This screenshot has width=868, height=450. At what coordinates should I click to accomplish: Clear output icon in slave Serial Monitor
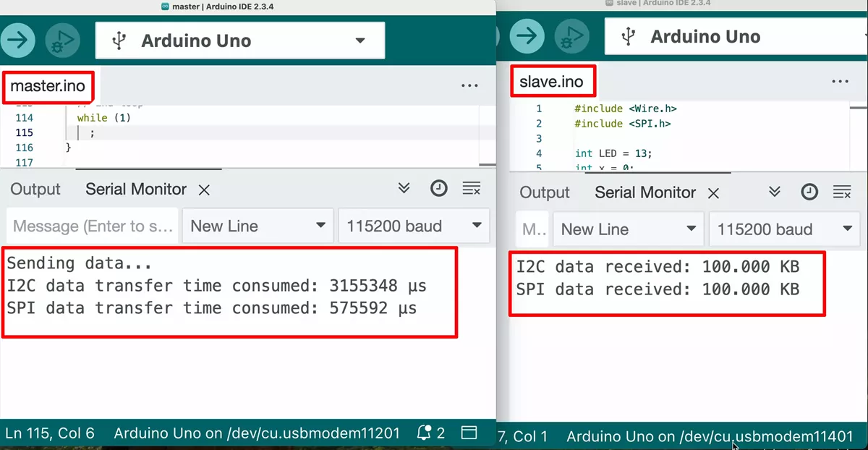[x=842, y=192]
